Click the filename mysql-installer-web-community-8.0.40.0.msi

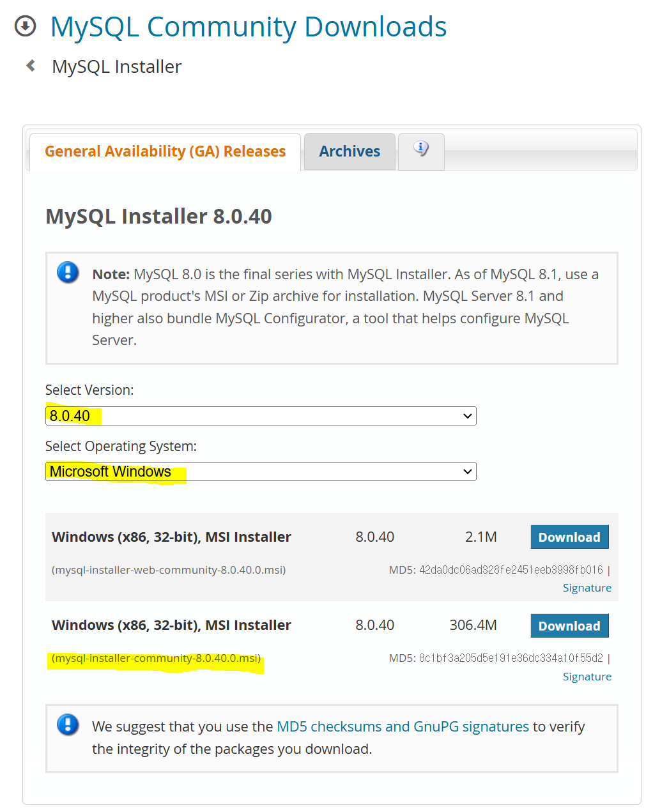pyautogui.click(x=169, y=570)
